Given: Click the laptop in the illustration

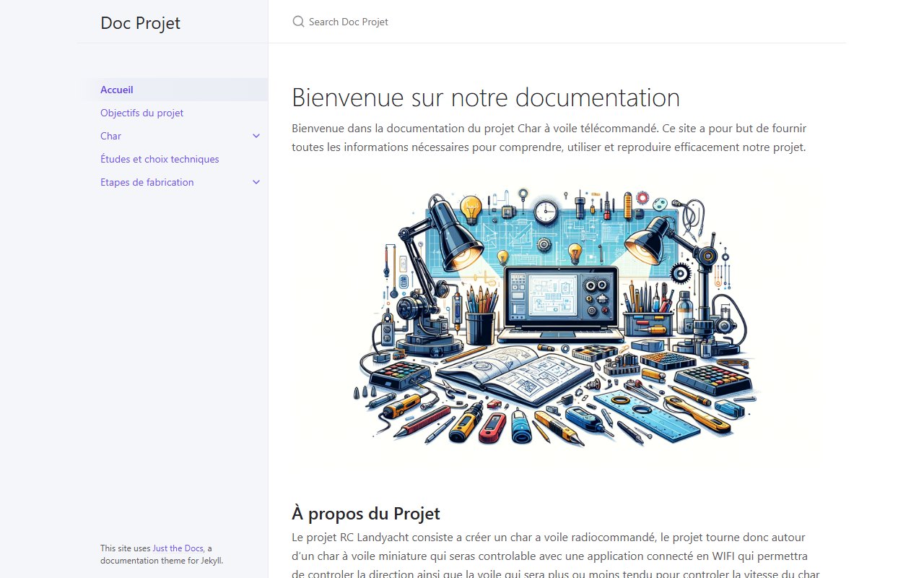Looking at the screenshot, I should coord(562,304).
